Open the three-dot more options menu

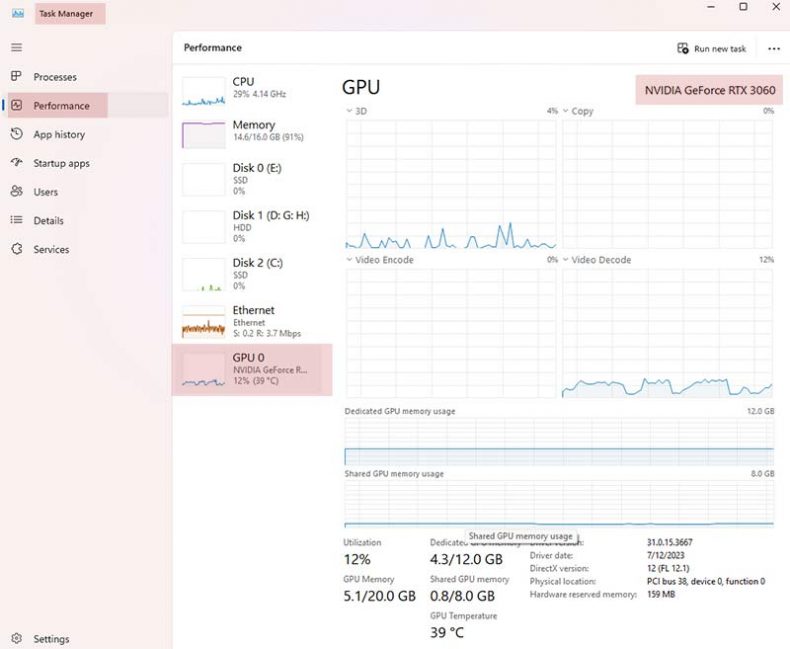click(x=773, y=48)
